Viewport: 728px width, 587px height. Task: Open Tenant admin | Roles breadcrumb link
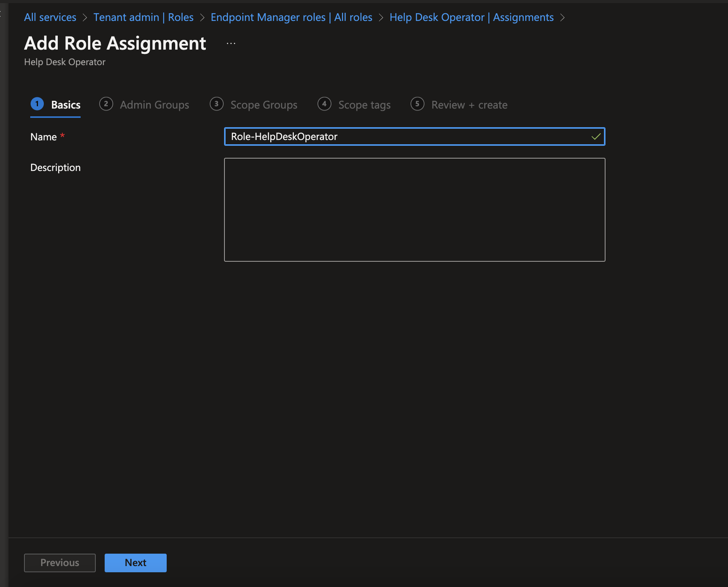(143, 17)
